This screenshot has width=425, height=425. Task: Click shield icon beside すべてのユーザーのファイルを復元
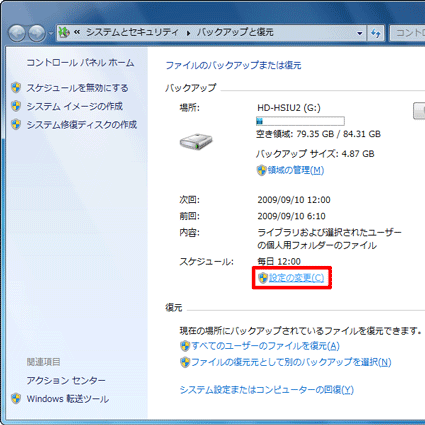[x=185, y=346]
